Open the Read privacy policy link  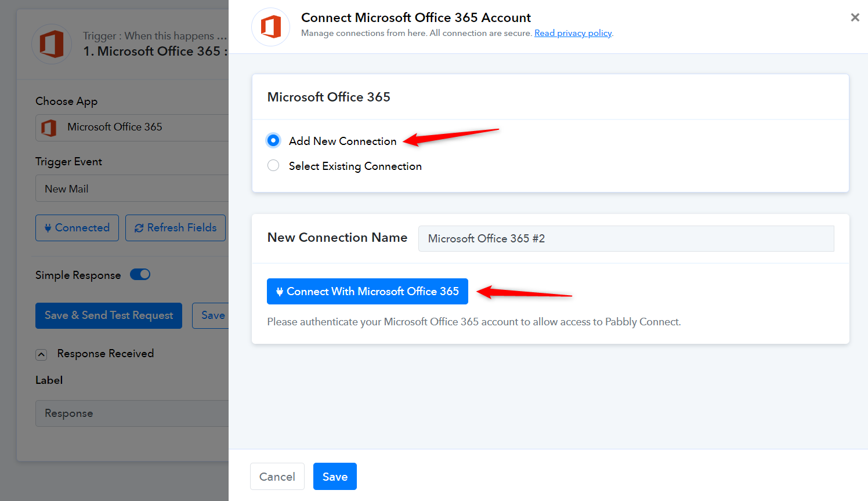click(573, 33)
